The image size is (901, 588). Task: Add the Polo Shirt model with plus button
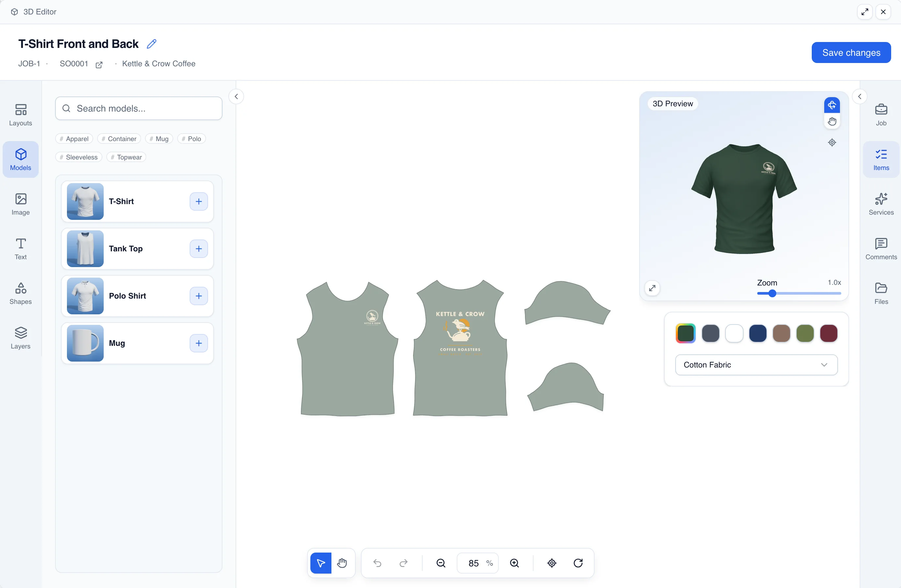tap(199, 296)
